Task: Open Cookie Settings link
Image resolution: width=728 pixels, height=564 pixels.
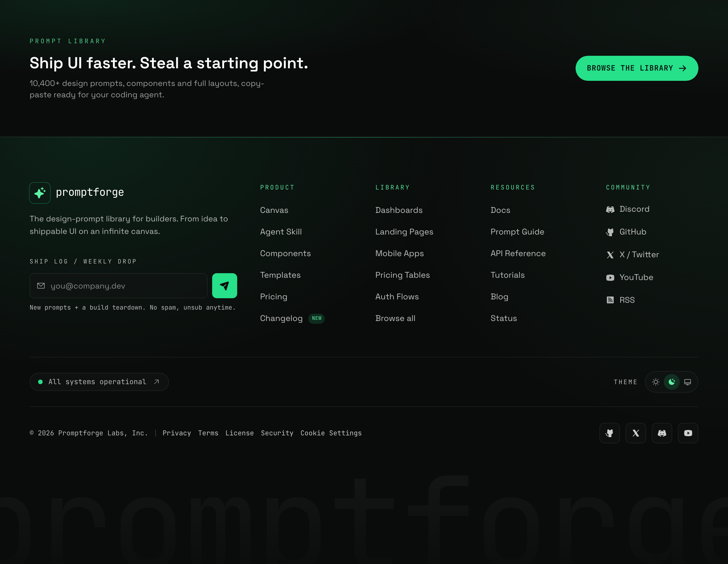Action: point(331,433)
